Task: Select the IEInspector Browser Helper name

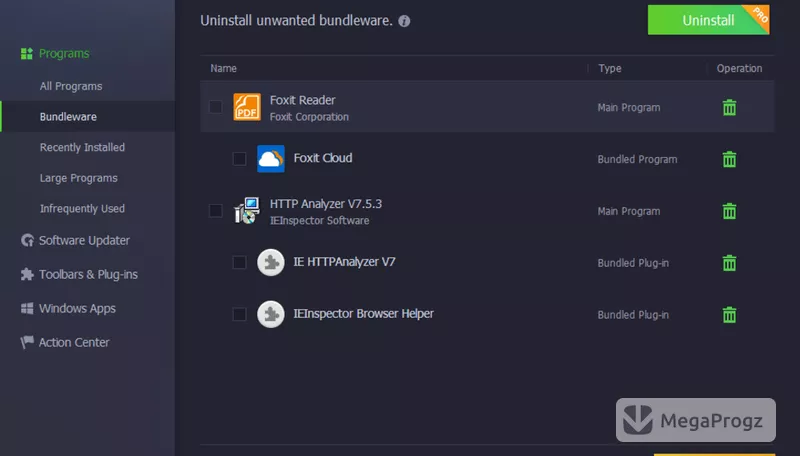Action: pyautogui.click(x=363, y=314)
